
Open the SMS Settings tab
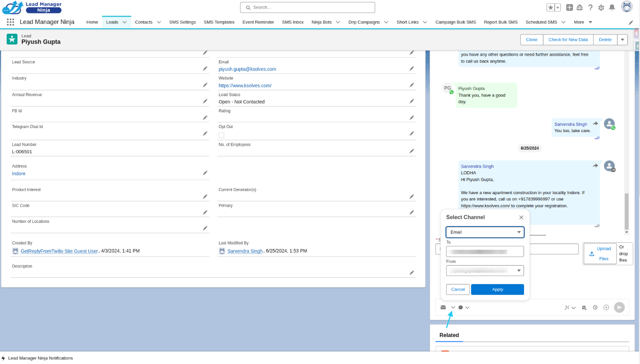pyautogui.click(x=182, y=22)
